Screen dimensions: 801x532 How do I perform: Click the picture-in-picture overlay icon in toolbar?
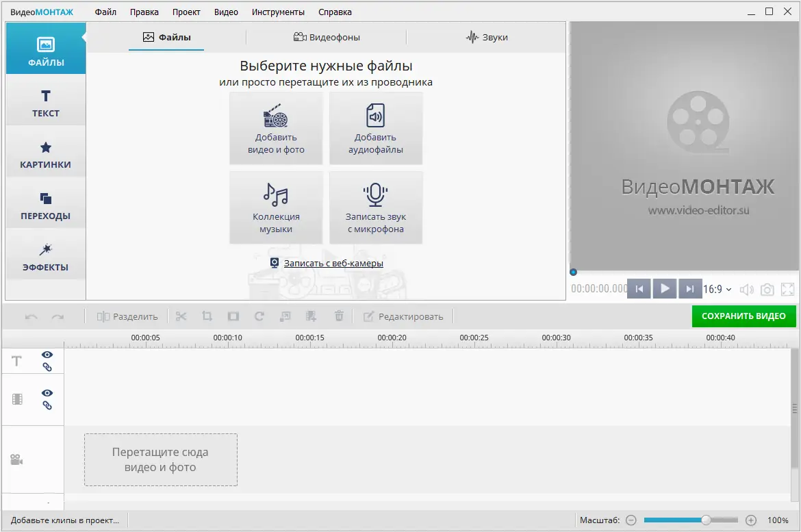pos(285,316)
